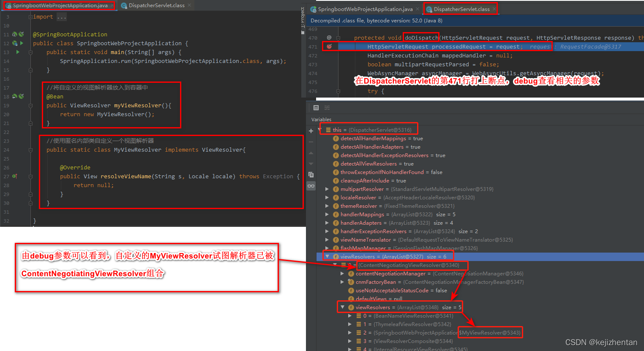Screen dimensions: 644x351
Task: Select throwExceptionIfNoHandlerFound = false row
Action: pos(480,172)
